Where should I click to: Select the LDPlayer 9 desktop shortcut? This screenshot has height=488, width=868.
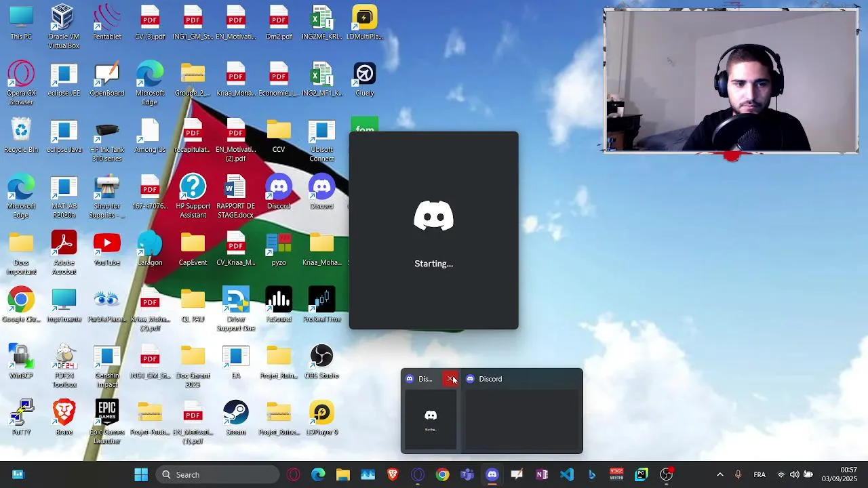click(x=321, y=418)
